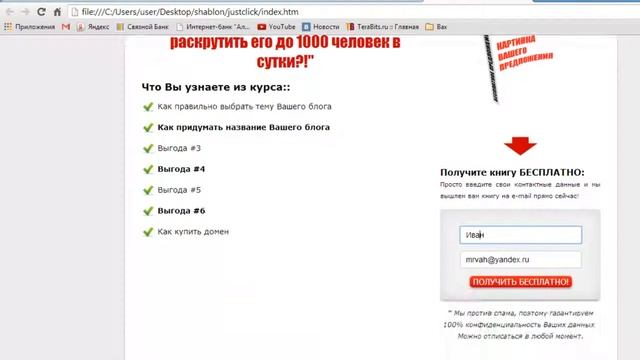This screenshot has width=640, height=360.
Task: Open the Новости bookmark
Action: pos(321,27)
